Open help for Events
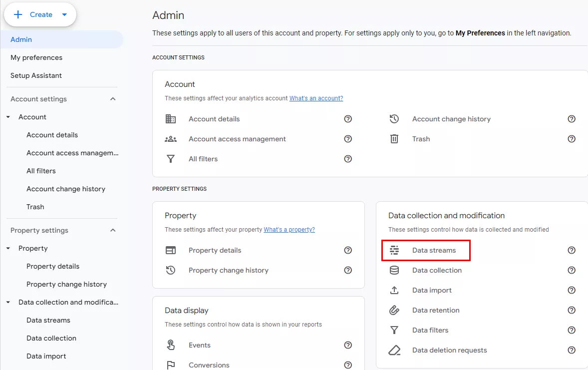The image size is (588, 370). point(348,345)
